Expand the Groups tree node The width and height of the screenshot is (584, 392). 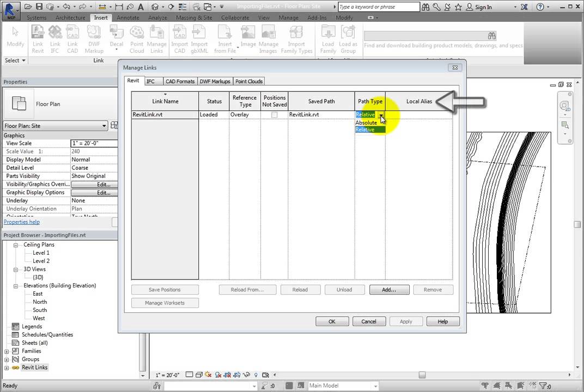click(x=7, y=360)
